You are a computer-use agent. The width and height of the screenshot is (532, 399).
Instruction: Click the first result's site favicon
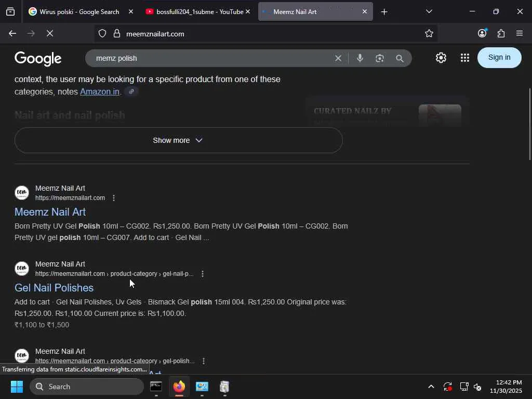point(22,192)
